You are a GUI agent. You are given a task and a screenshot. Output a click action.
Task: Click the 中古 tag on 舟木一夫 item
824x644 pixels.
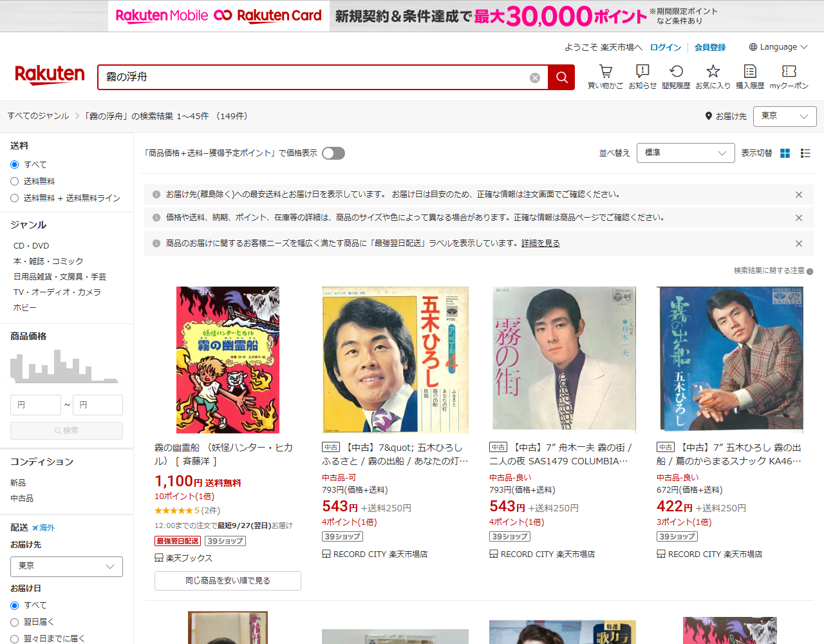click(x=498, y=447)
